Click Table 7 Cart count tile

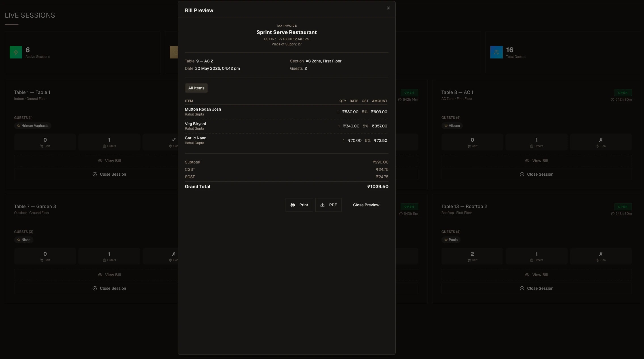(x=45, y=256)
